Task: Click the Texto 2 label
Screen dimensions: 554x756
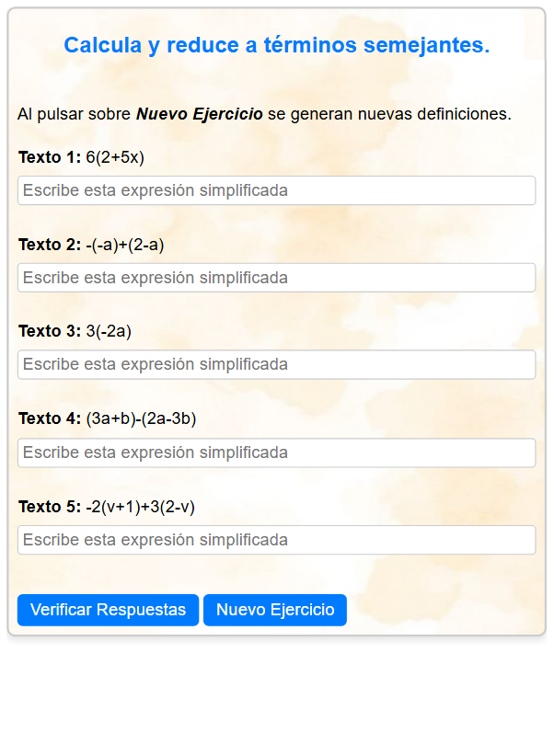Action: 50,245
